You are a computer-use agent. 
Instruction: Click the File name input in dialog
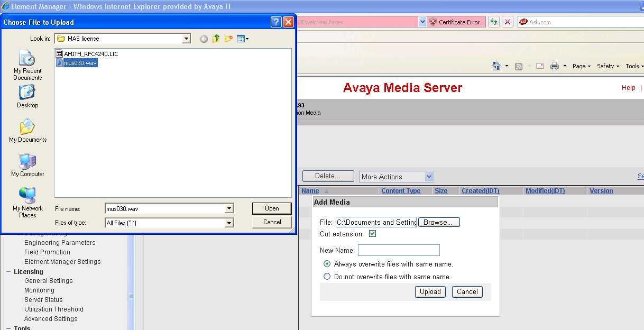pyautogui.click(x=165, y=208)
